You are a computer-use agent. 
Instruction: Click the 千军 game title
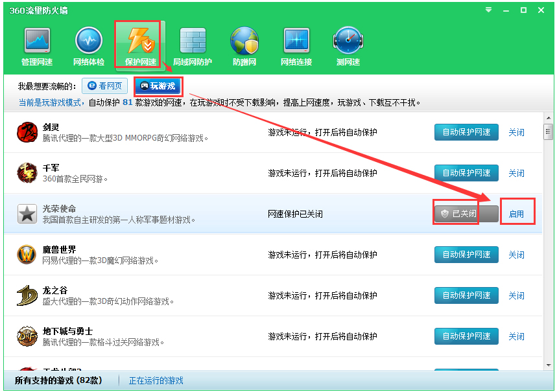(51, 168)
